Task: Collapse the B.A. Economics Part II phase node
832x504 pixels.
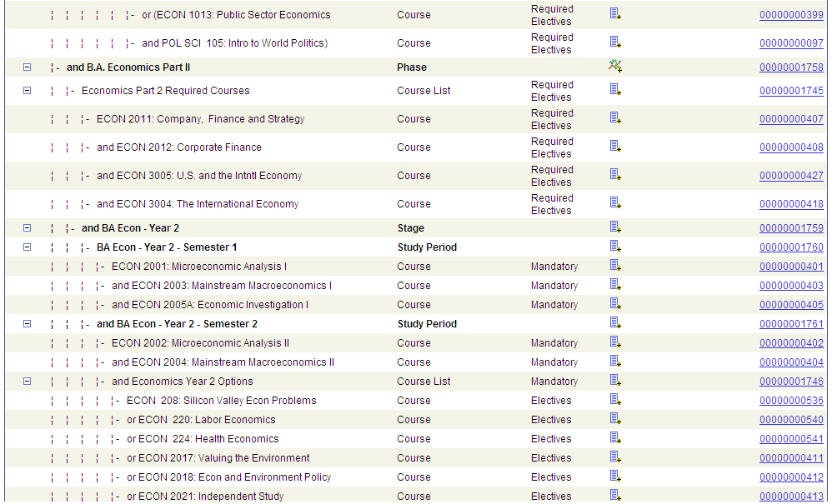Action: [x=26, y=67]
